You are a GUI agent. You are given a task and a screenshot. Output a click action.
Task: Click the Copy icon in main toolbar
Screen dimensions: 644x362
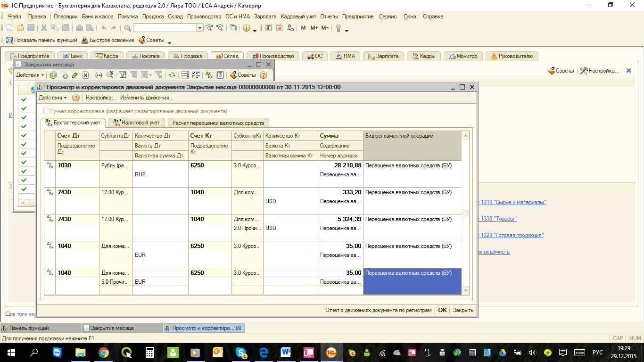click(x=55, y=28)
